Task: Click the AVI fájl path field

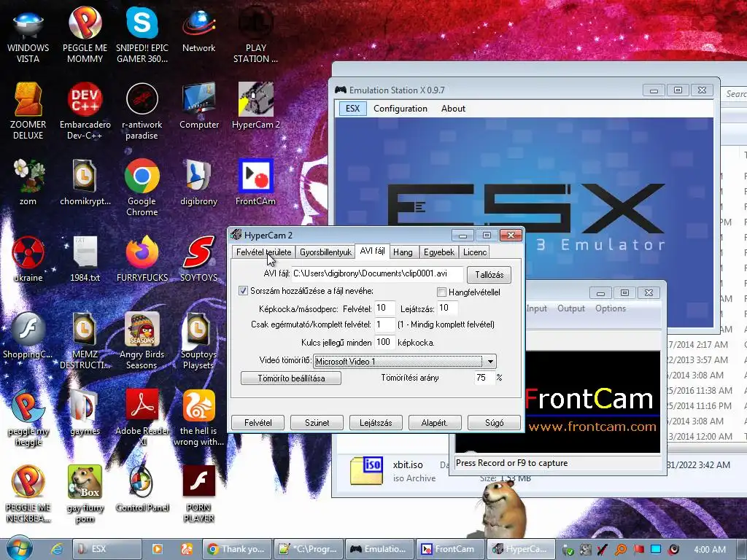Action: 377,273
